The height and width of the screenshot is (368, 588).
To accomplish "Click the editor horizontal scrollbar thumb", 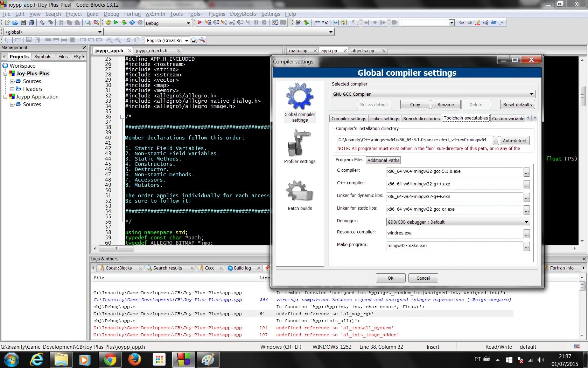I will [117, 249].
